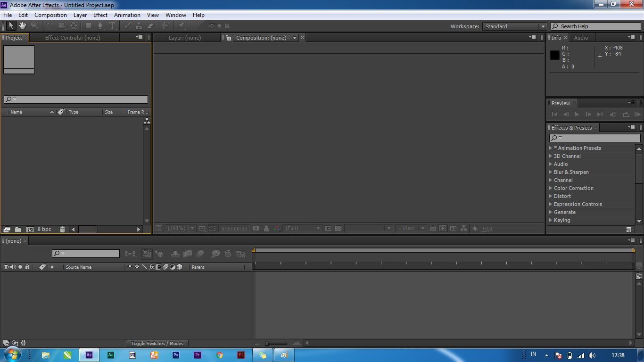Open the composition magnification dropdown at 100%
The image size is (644, 362).
coord(180,228)
